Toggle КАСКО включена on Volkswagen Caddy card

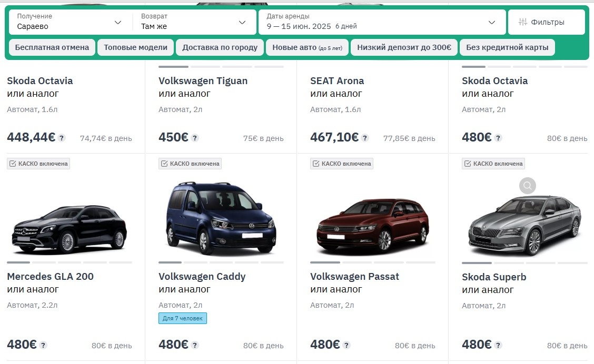190,164
